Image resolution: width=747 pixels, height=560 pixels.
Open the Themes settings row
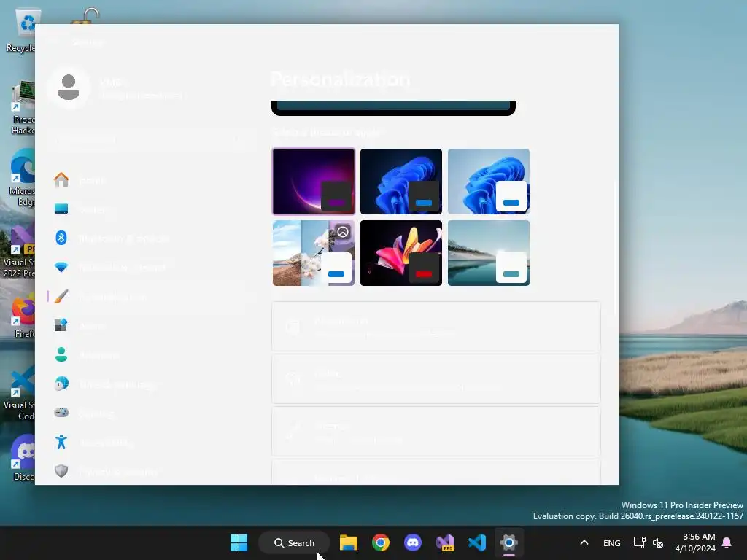click(436, 431)
